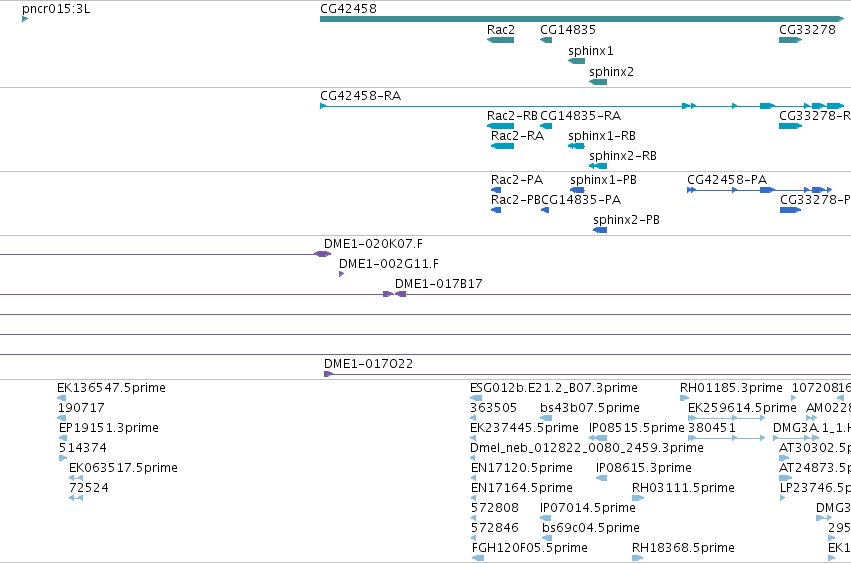Click the CG14835-PA protein glyph

click(x=545, y=210)
